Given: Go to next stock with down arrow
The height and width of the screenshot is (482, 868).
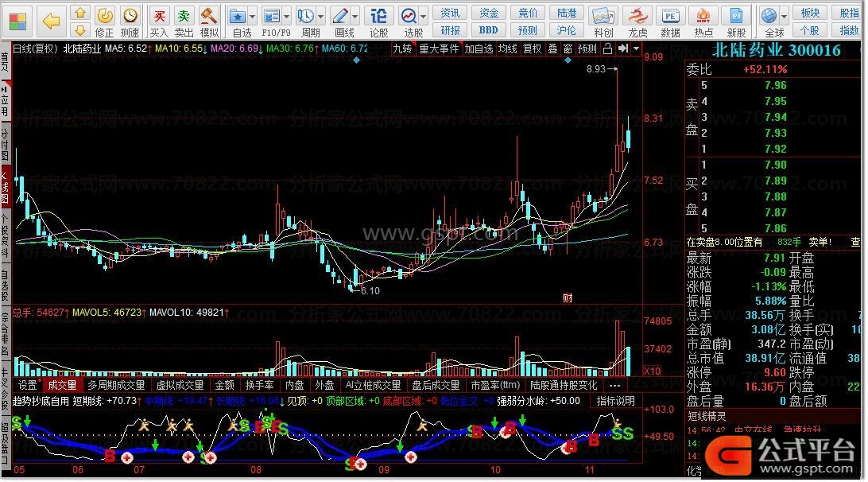Looking at the screenshot, I should click(80, 29).
